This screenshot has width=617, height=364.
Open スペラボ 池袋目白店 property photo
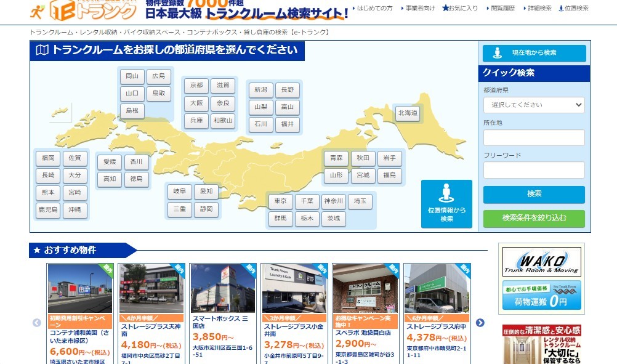point(366,288)
